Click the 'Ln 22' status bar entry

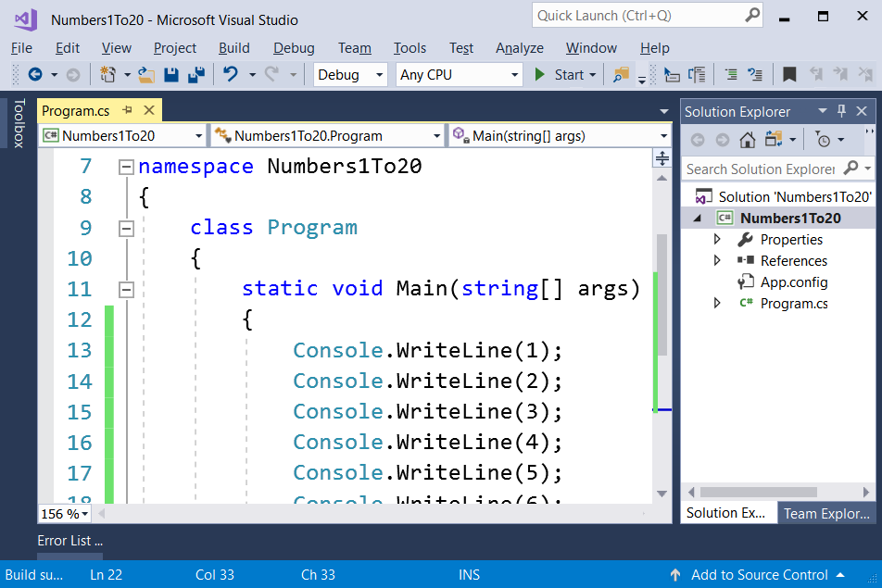click(x=106, y=574)
